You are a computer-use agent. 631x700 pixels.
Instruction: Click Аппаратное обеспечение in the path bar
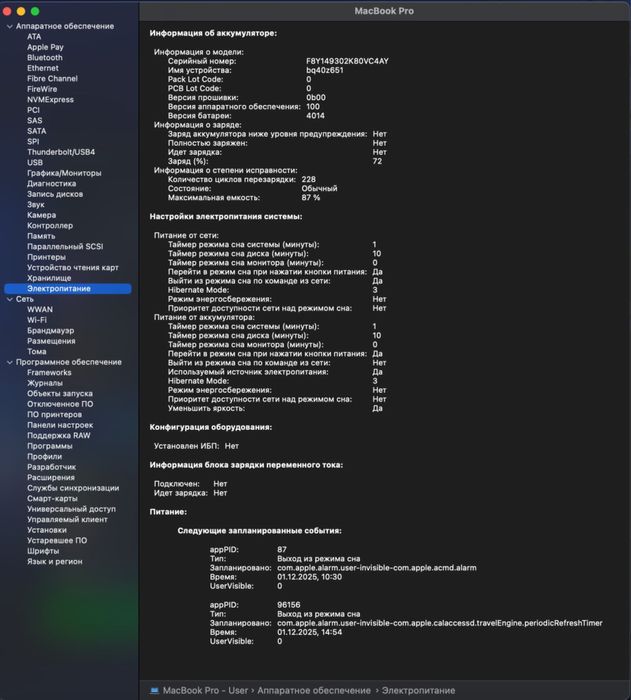[x=314, y=690]
